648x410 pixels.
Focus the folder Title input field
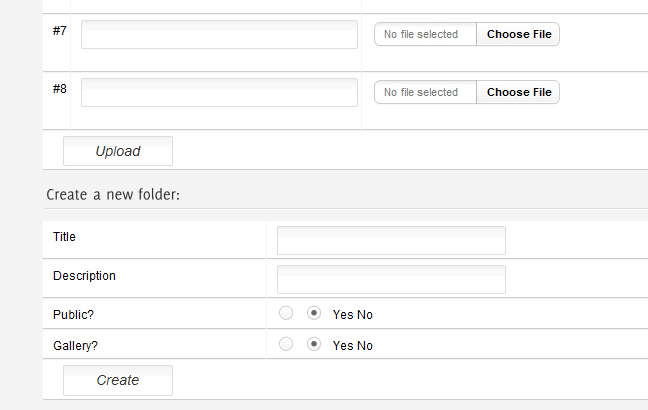pos(391,240)
